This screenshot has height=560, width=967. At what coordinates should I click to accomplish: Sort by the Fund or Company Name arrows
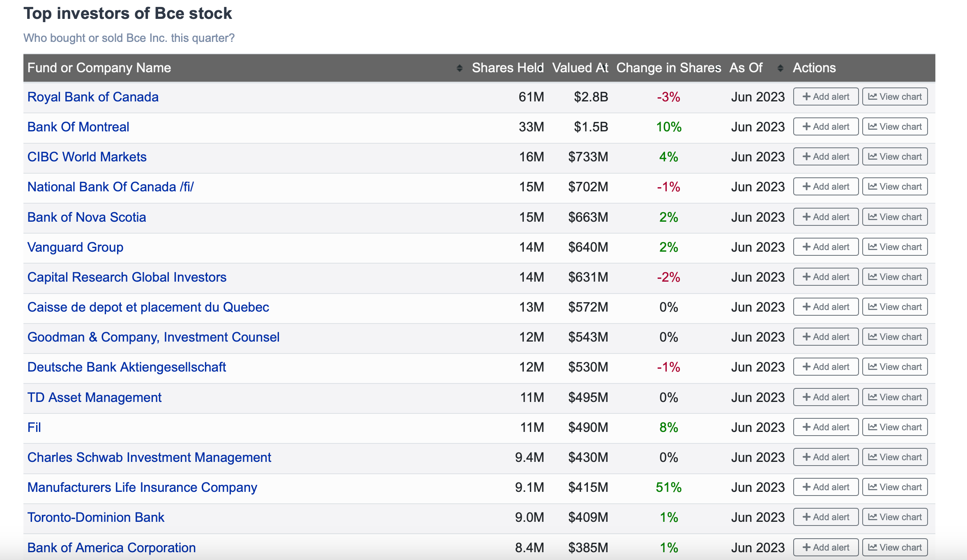[459, 68]
